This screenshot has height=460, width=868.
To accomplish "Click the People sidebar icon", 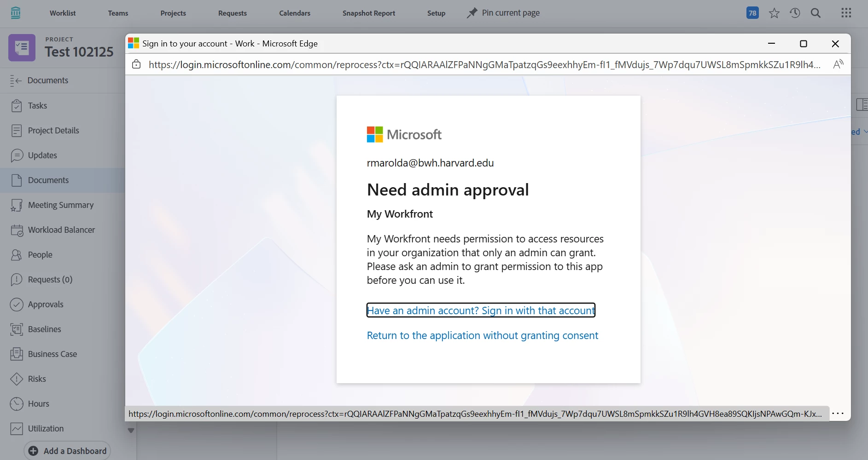I will [17, 255].
